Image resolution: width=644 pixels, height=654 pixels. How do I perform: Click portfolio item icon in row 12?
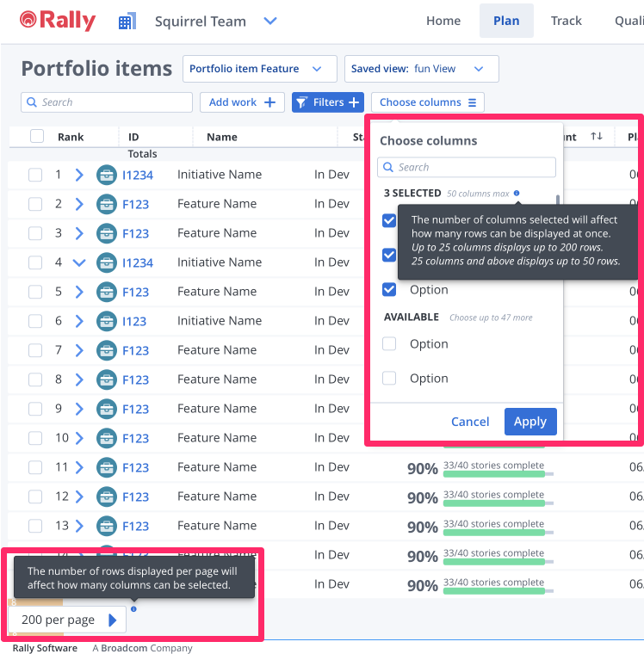(107, 497)
